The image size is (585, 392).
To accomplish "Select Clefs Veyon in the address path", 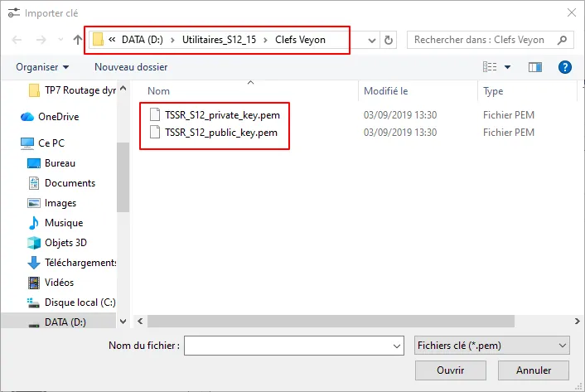I will [300, 40].
